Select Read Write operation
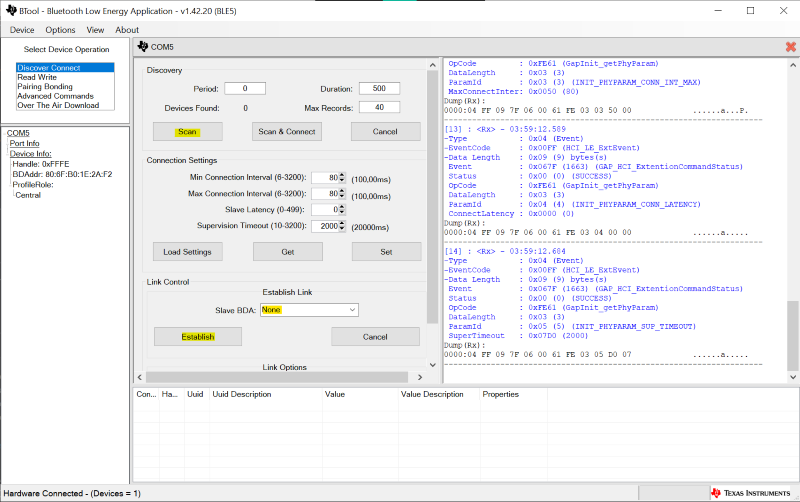 click(x=65, y=77)
